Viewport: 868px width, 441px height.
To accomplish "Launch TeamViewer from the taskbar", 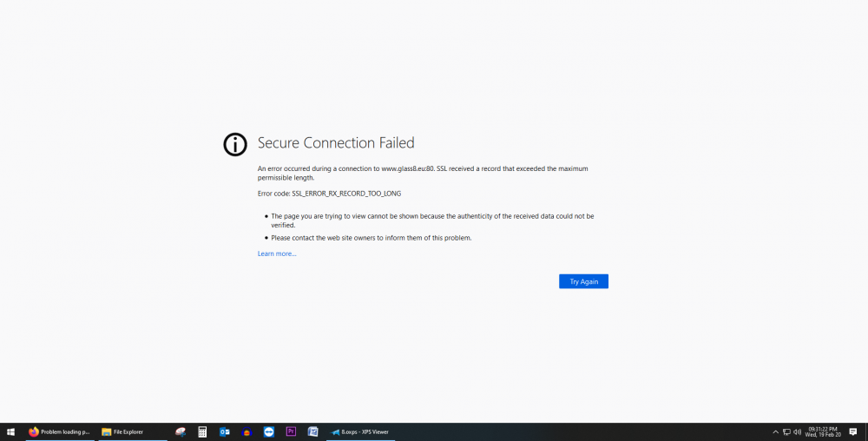I will [x=269, y=431].
